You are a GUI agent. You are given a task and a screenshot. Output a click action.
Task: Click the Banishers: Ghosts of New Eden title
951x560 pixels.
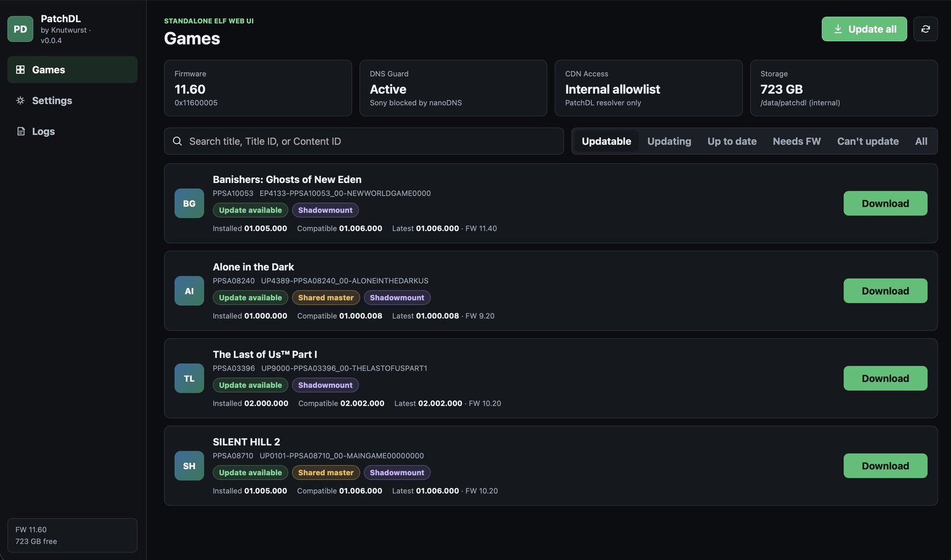click(287, 179)
